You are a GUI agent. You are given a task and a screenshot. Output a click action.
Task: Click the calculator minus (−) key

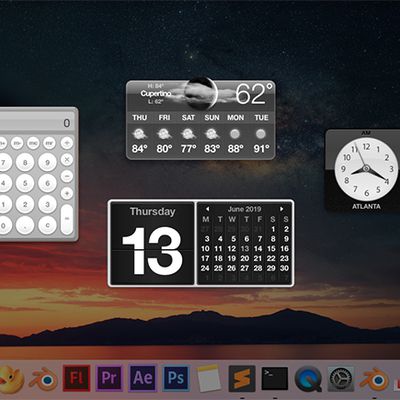tap(67, 176)
